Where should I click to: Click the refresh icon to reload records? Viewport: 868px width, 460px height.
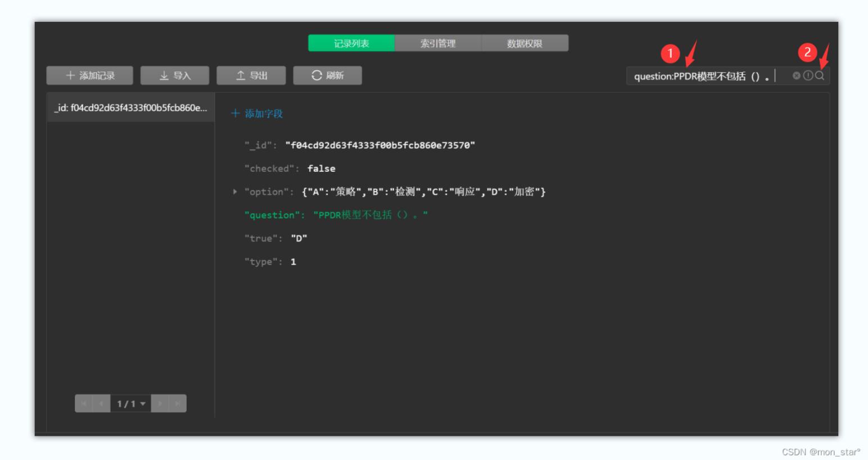(x=317, y=75)
